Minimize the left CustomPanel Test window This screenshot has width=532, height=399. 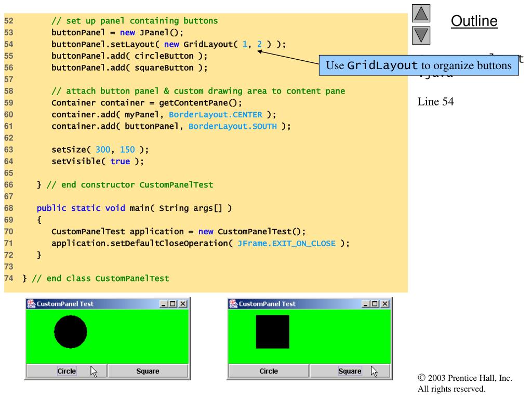pyautogui.click(x=164, y=304)
